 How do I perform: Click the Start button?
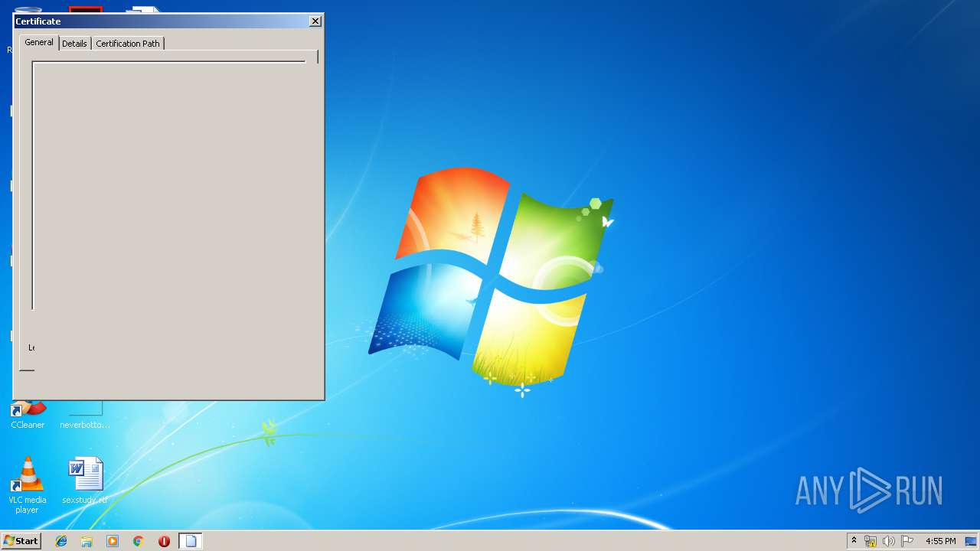[21, 541]
